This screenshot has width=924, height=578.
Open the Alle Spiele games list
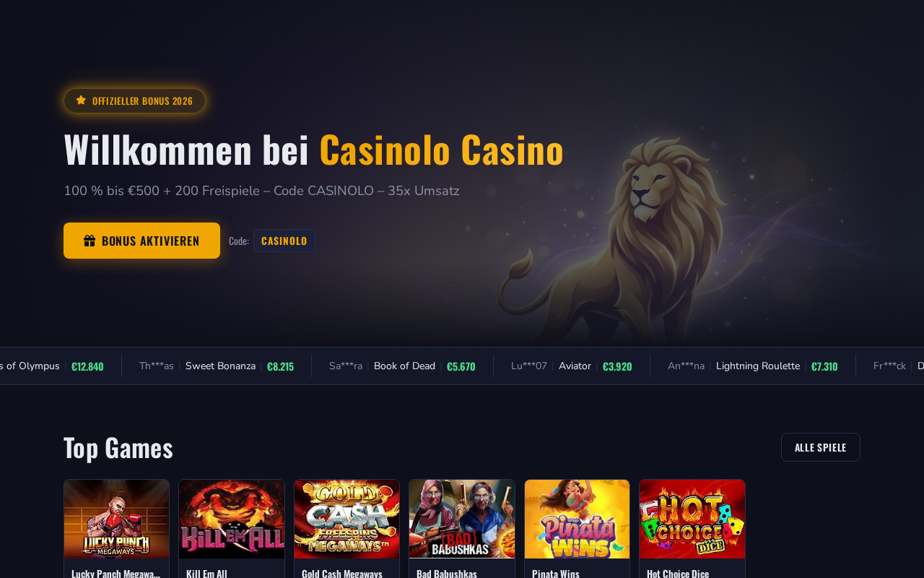click(821, 447)
